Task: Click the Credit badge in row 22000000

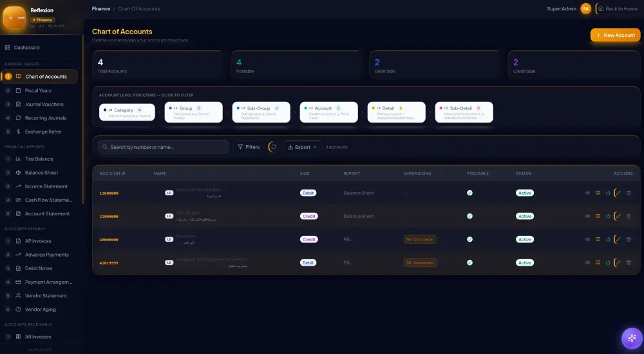Action: click(x=309, y=216)
